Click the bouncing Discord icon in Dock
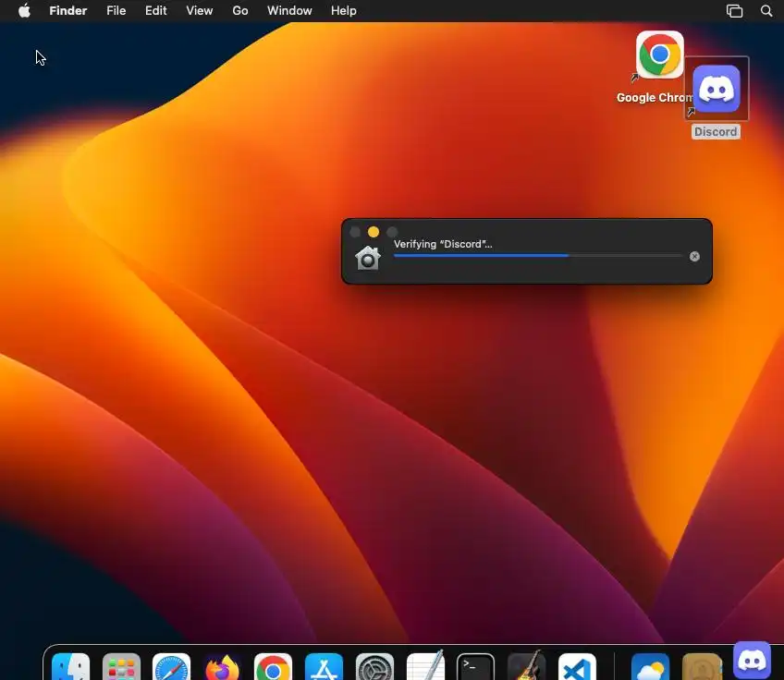 (752, 660)
